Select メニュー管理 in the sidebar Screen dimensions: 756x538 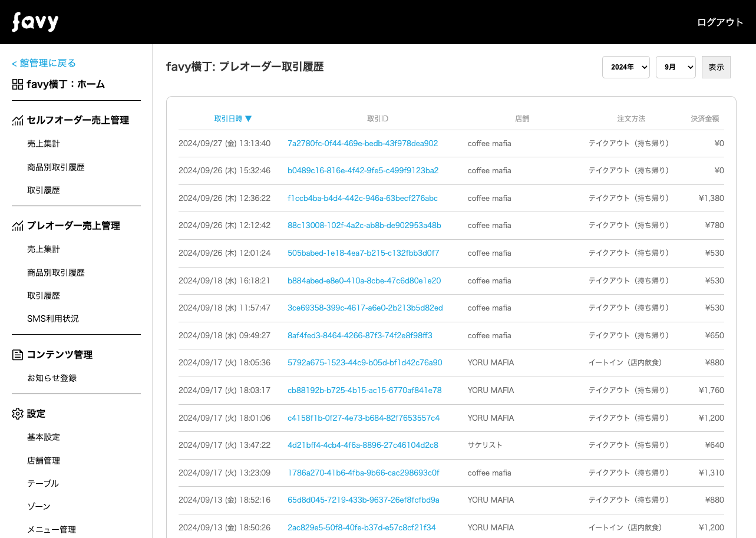point(51,530)
